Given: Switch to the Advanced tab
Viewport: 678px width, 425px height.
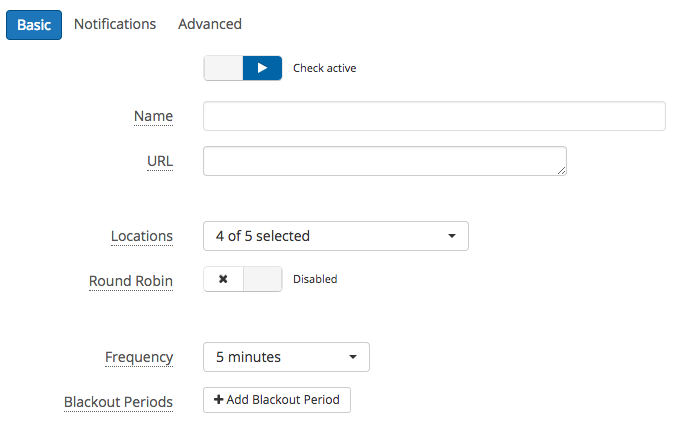Looking at the screenshot, I should (210, 24).
